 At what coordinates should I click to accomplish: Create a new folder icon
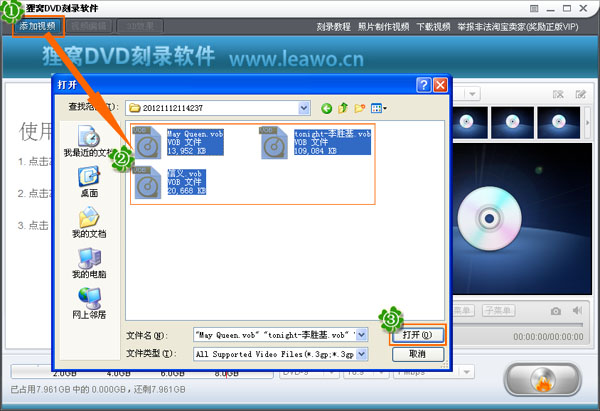point(360,108)
